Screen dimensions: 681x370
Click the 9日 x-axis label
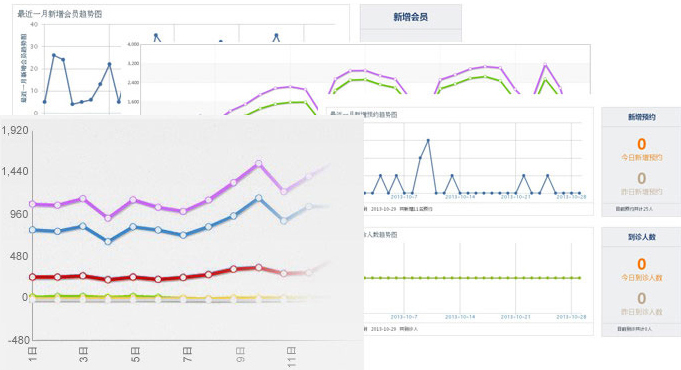point(240,354)
